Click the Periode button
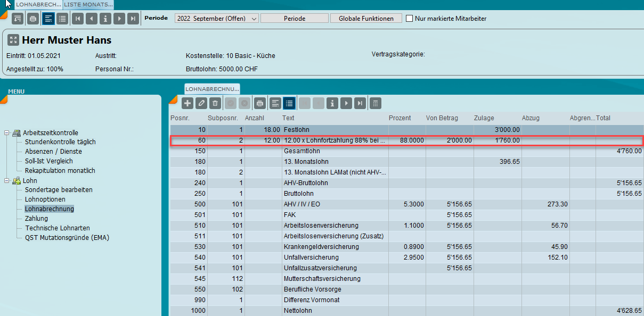This screenshot has height=316, width=644. point(294,19)
